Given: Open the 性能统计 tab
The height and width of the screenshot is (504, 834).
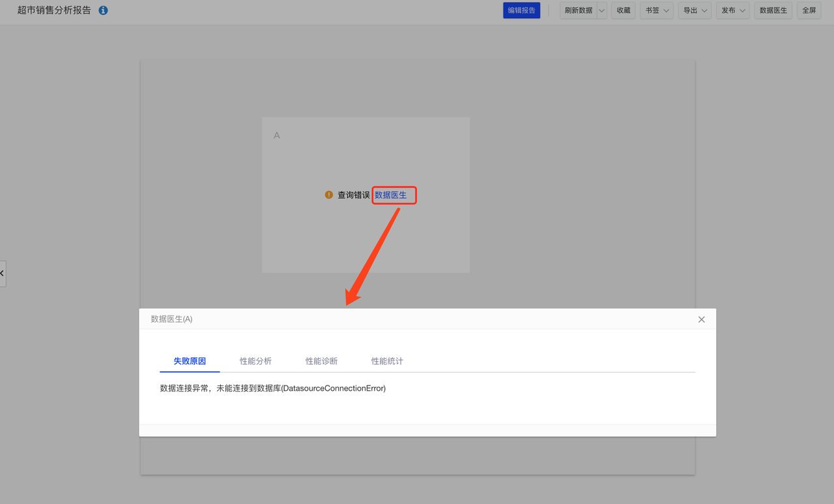Looking at the screenshot, I should [x=387, y=361].
